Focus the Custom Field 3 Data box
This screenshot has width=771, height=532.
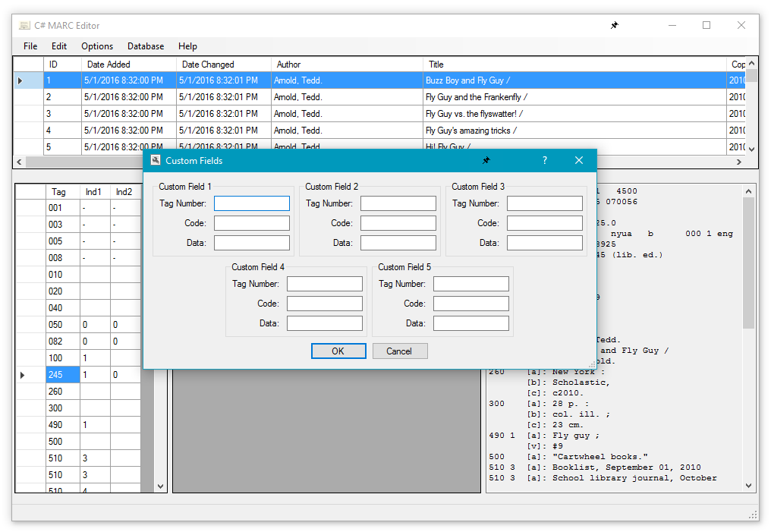(x=545, y=243)
